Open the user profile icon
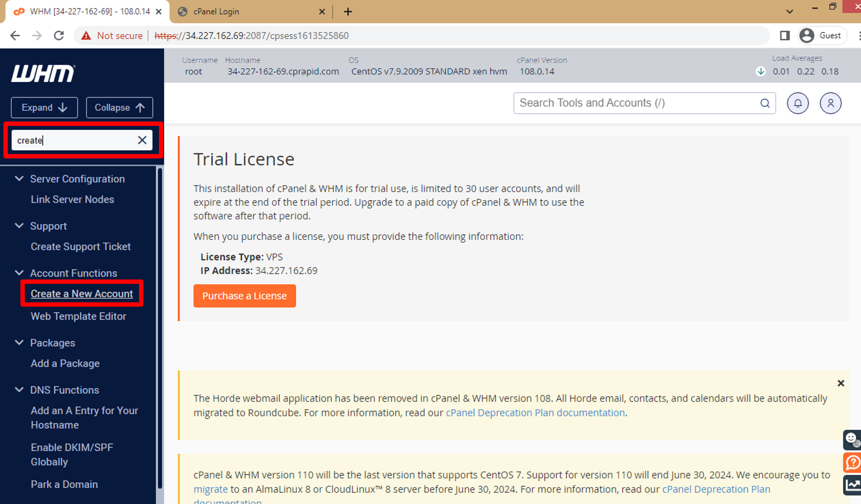 coord(830,103)
